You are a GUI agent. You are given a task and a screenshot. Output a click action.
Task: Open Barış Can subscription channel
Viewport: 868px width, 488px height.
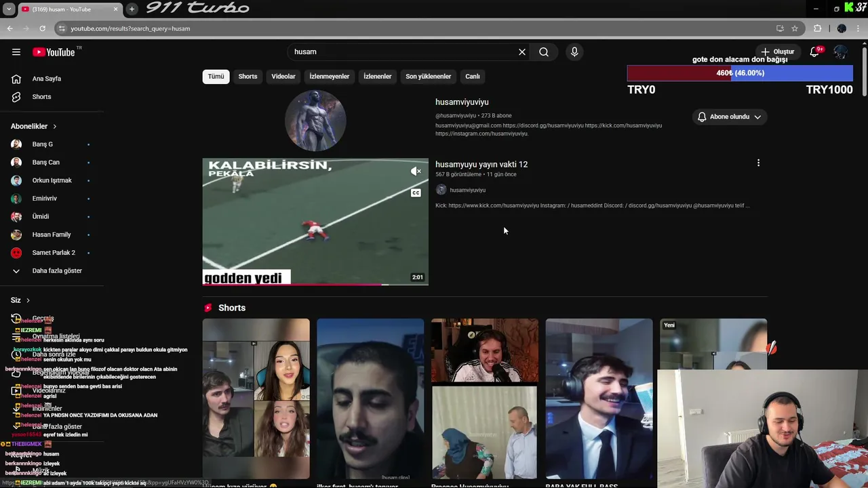point(47,163)
